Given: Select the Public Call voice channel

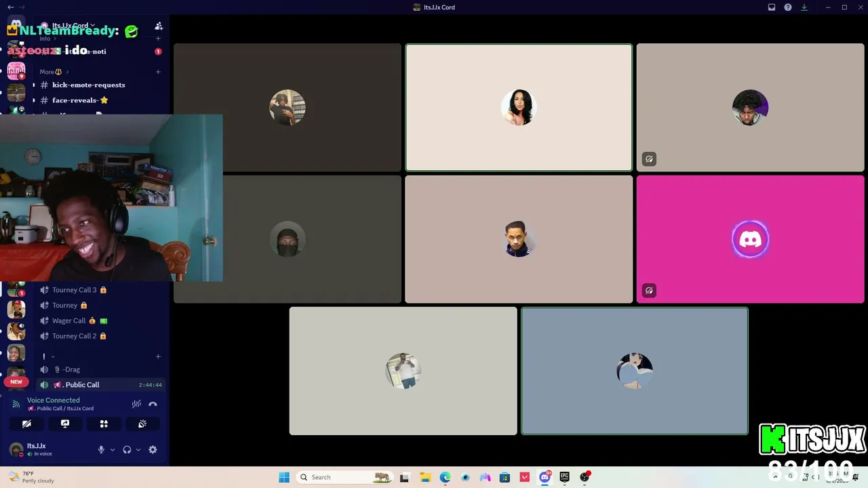Looking at the screenshot, I should click(x=100, y=385).
